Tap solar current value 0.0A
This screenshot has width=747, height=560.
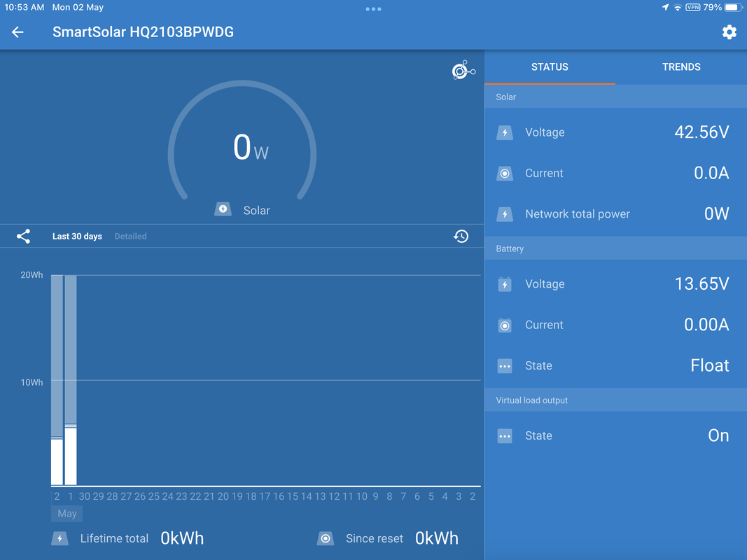tap(711, 174)
